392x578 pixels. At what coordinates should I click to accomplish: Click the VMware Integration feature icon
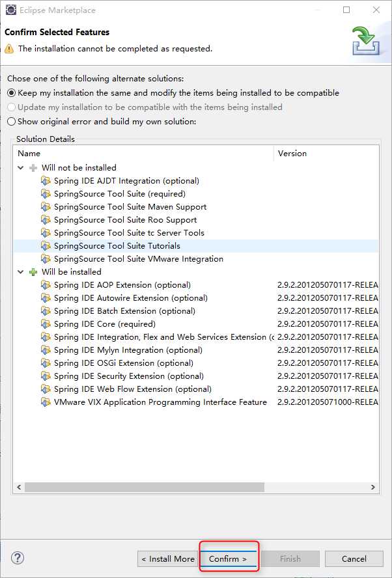pyautogui.click(x=46, y=259)
